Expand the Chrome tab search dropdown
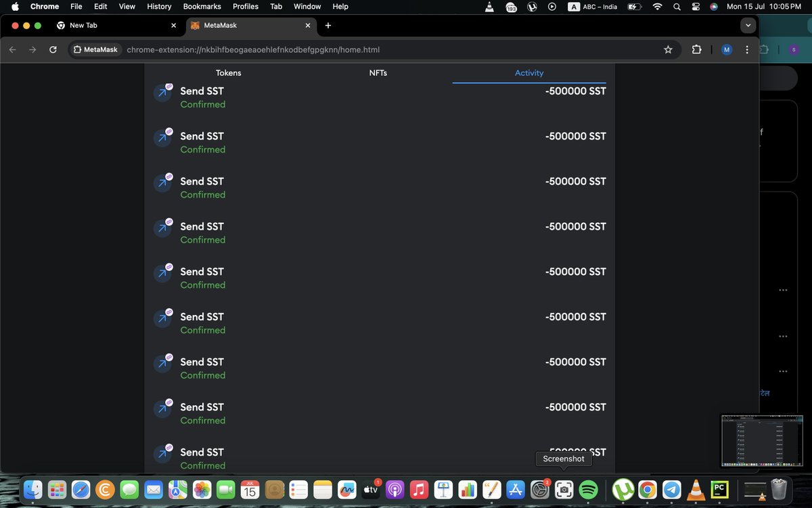Viewport: 812px width, 508px height. [748, 25]
